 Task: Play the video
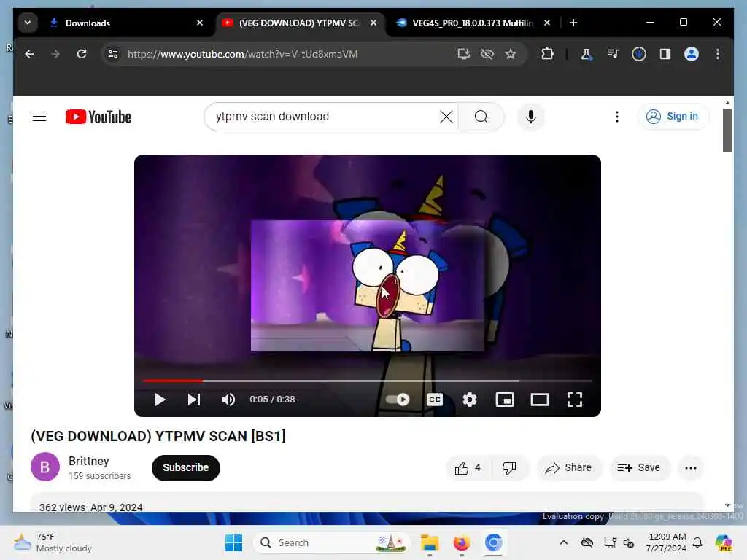click(x=160, y=400)
